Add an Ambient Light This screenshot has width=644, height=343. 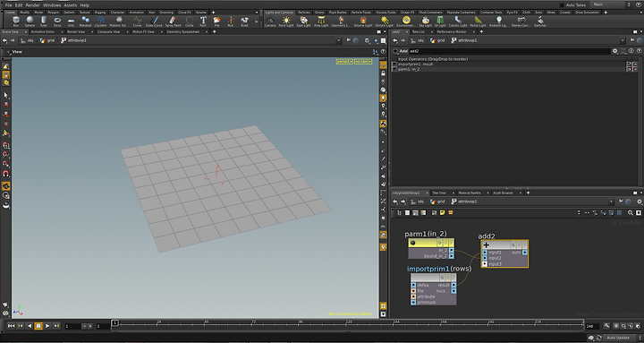tap(498, 21)
